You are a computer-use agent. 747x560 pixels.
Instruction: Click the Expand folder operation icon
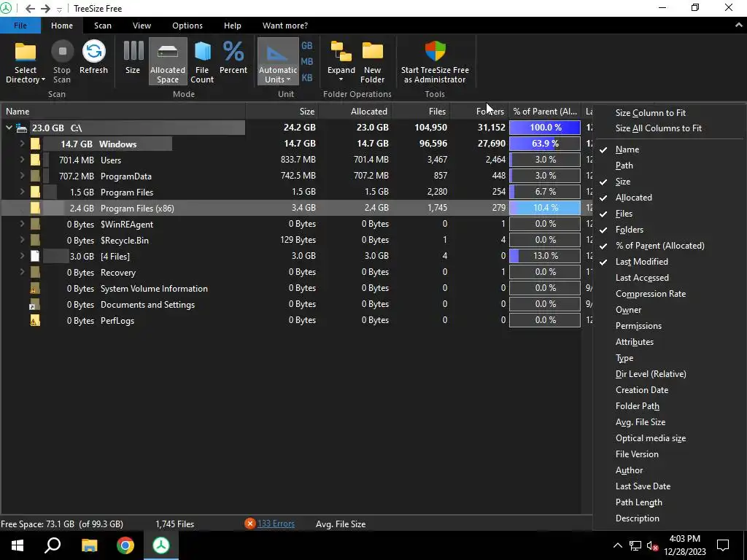click(341, 52)
